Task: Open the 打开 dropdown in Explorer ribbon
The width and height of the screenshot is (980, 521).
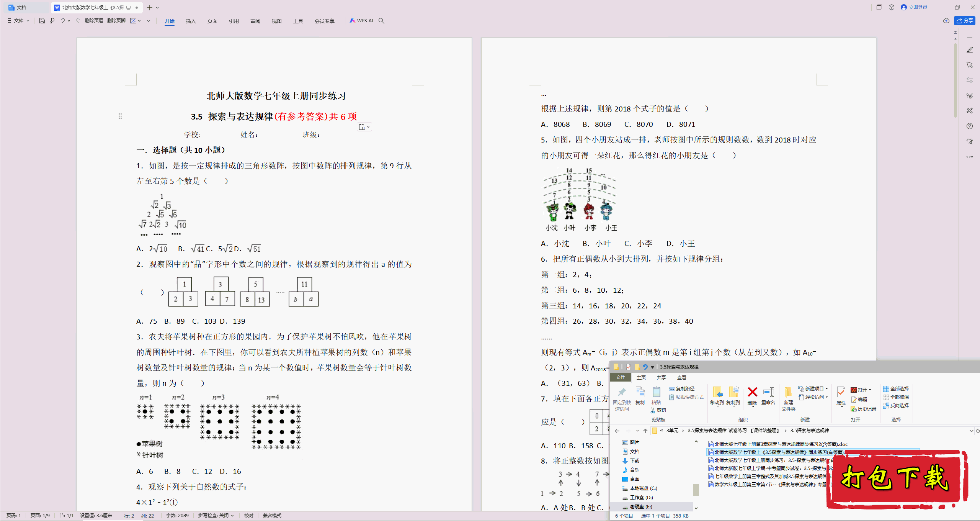Action: (870, 390)
